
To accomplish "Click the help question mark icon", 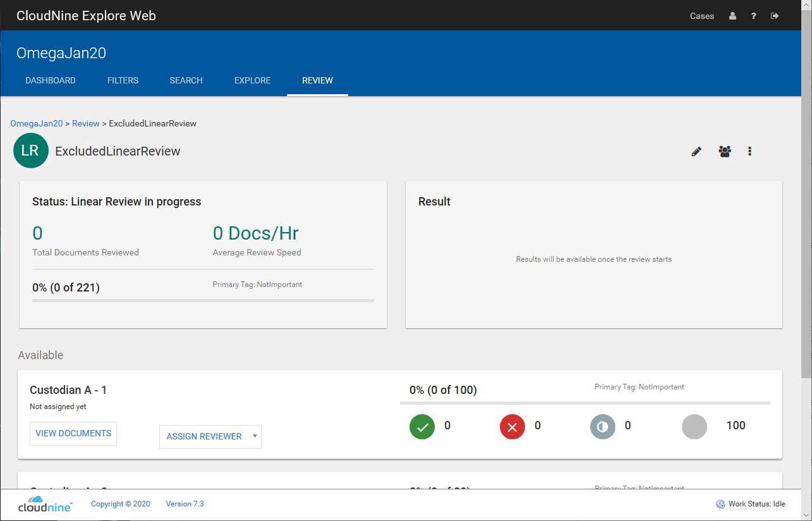I will [x=754, y=16].
